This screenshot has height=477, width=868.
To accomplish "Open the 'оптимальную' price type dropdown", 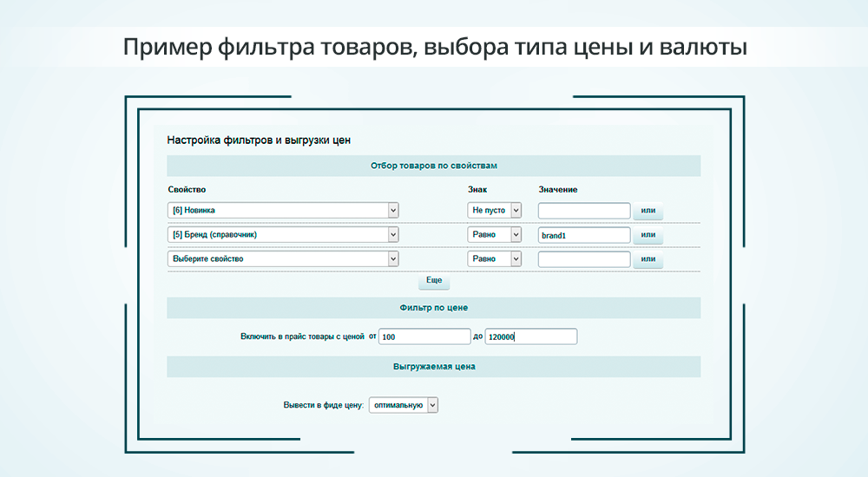I will [x=404, y=405].
